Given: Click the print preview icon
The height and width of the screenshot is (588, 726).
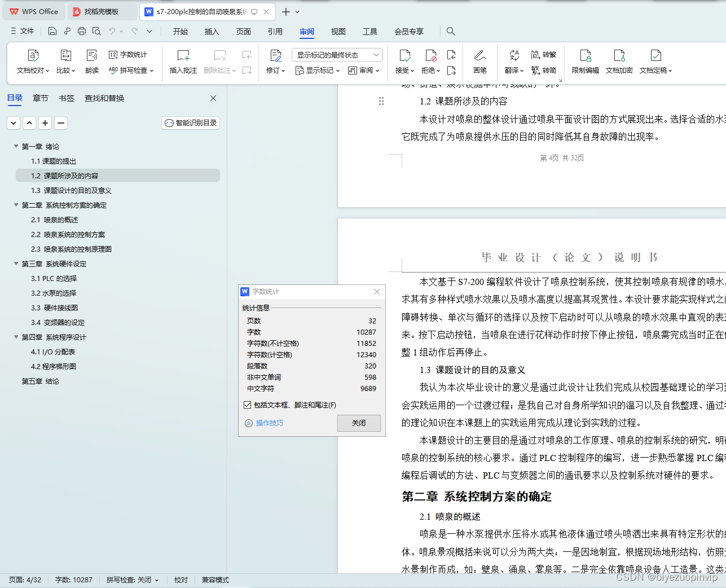Looking at the screenshot, I should click(96, 31).
